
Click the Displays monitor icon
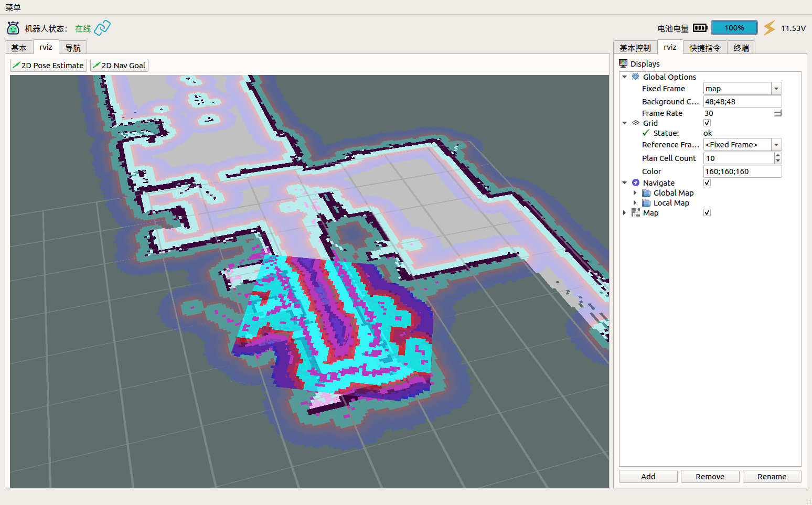pos(623,63)
